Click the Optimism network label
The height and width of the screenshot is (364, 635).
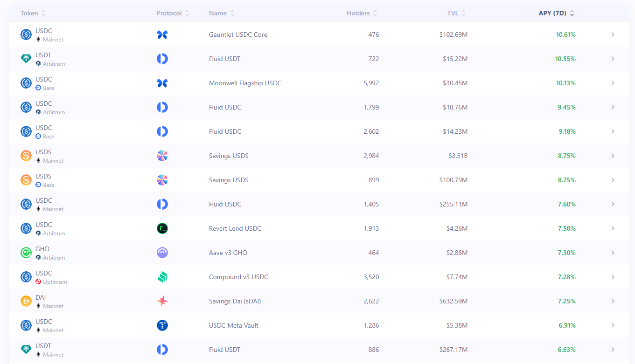point(55,282)
